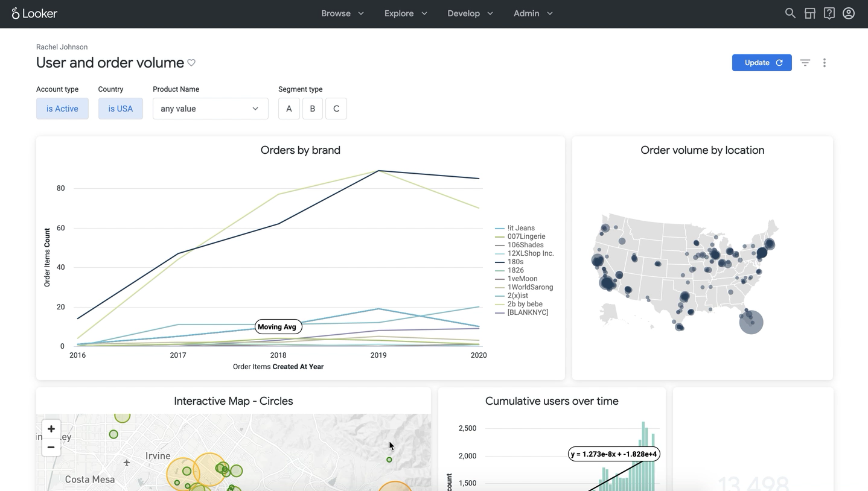Toggle Segment type B
Screen dimensions: 868x491
click(x=312, y=109)
